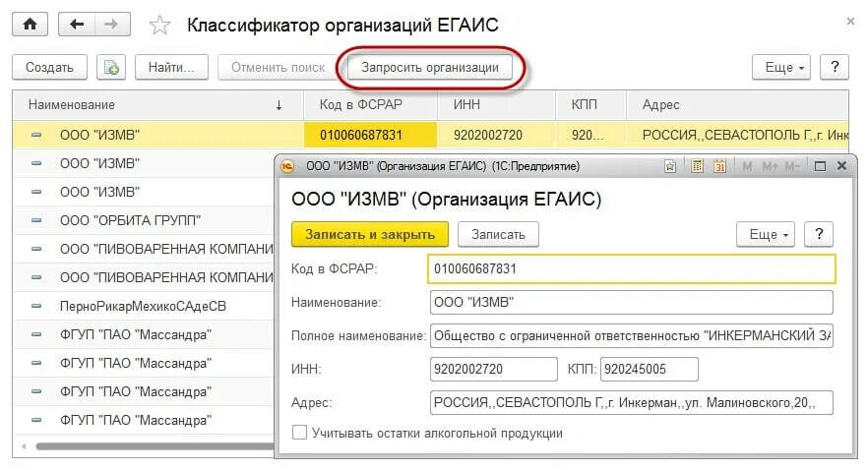Enable Учитывать остатки алкогольной продукции checkbox
This screenshot has height=470, width=868.
[299, 433]
